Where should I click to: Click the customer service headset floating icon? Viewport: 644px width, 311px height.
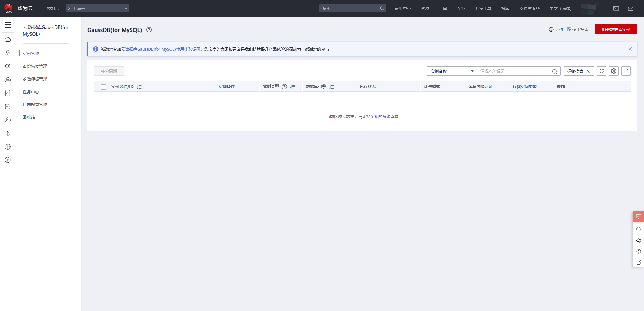tap(639, 241)
